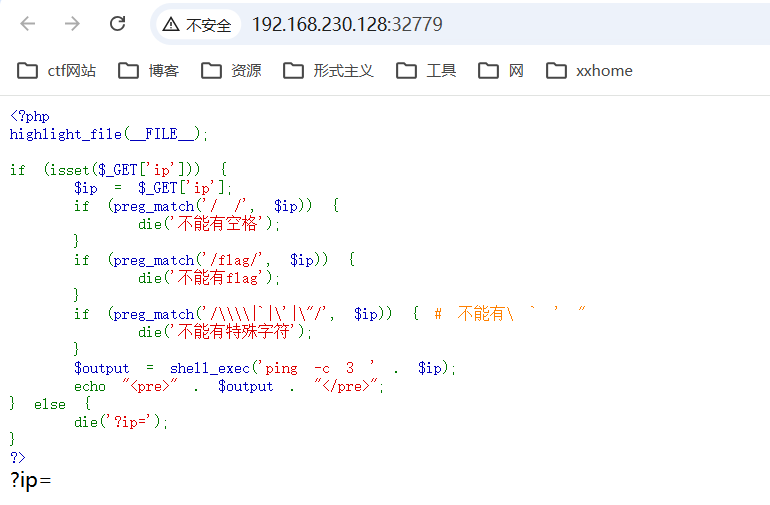Open the 博客 bookmark folder
This screenshot has width=770, height=505.
[148, 71]
